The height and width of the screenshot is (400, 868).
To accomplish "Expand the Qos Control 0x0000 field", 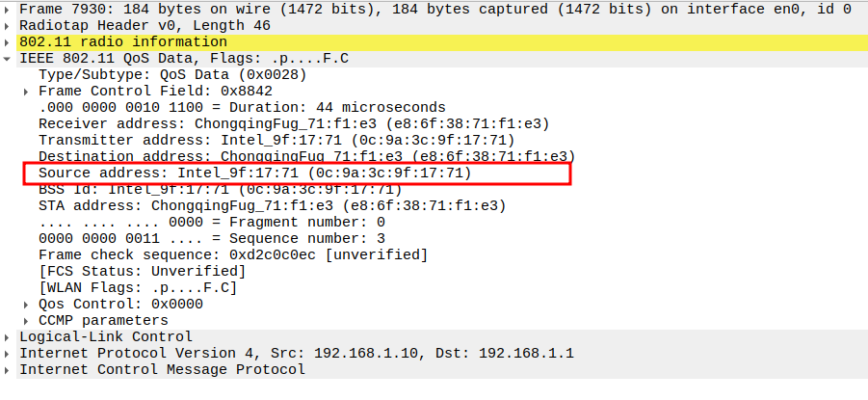I will (x=28, y=304).
